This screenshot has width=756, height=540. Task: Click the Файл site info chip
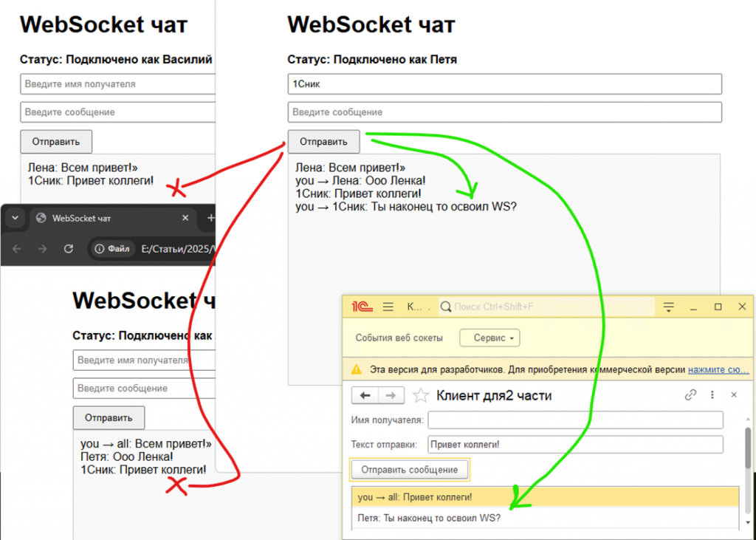[x=112, y=249]
